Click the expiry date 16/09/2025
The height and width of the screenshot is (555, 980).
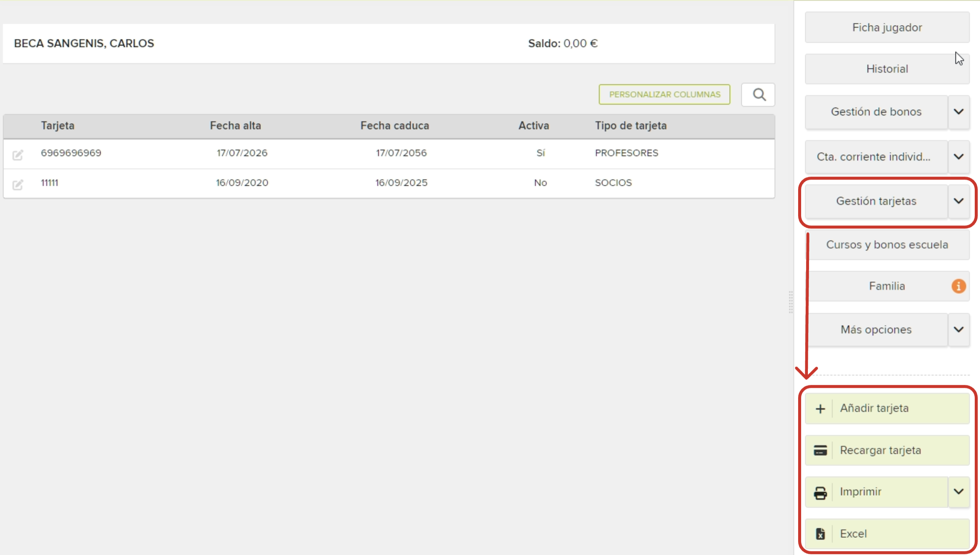pos(401,183)
